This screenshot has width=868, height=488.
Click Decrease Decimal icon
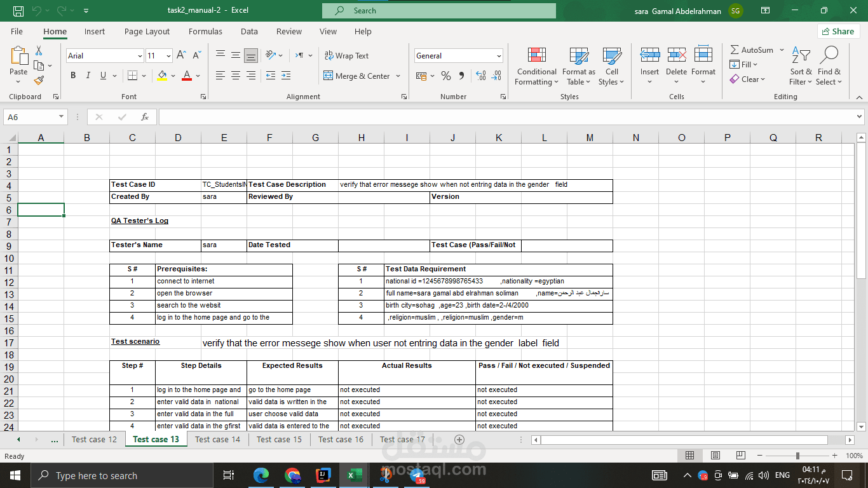496,76
